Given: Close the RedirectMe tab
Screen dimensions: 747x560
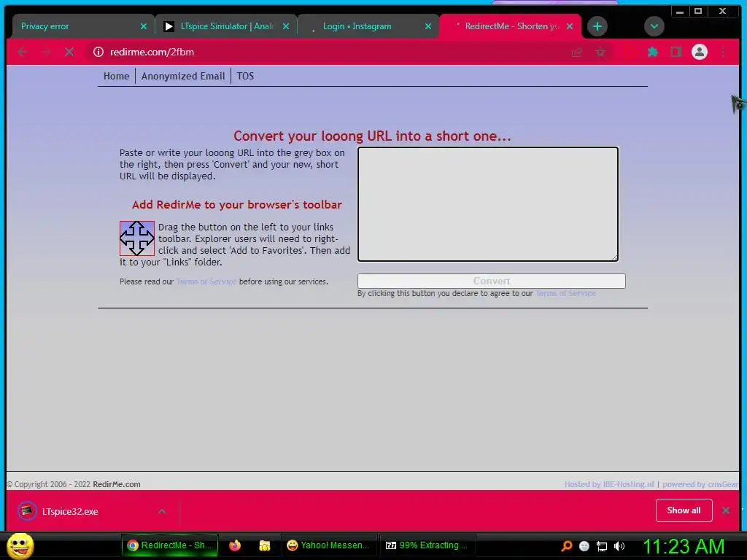Looking at the screenshot, I should (x=569, y=26).
